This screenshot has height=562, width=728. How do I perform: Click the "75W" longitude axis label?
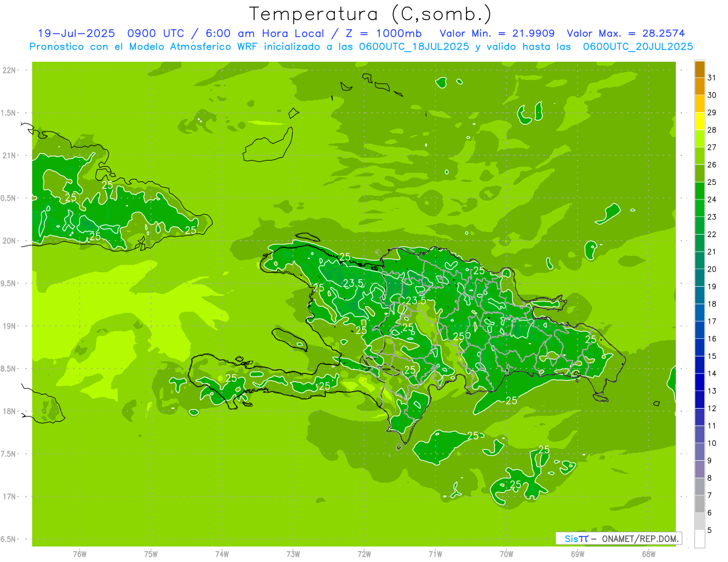coord(151,554)
